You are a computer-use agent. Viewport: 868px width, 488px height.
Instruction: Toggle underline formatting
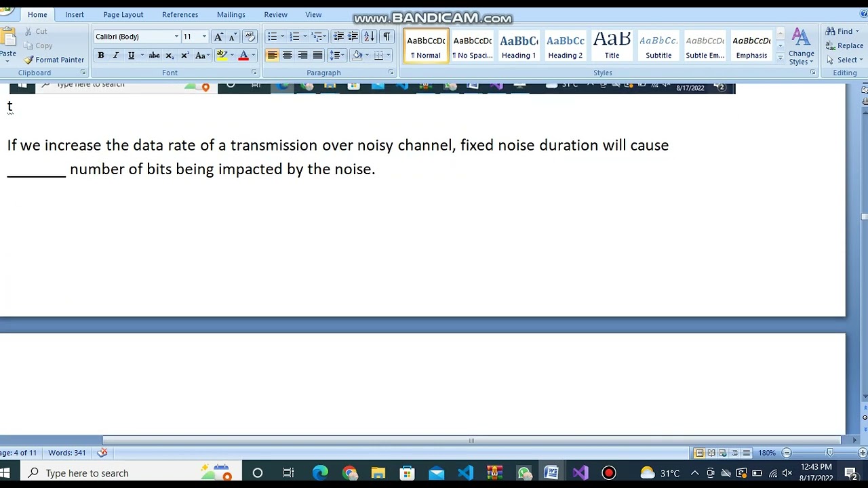pyautogui.click(x=131, y=56)
